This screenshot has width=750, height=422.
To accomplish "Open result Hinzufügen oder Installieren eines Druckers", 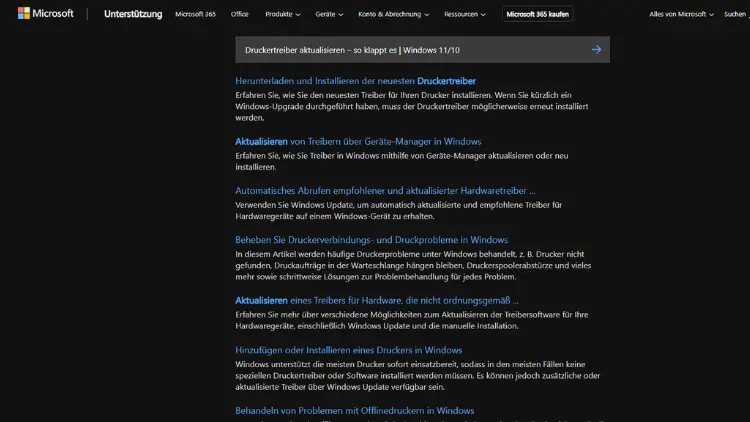I will pyautogui.click(x=349, y=350).
